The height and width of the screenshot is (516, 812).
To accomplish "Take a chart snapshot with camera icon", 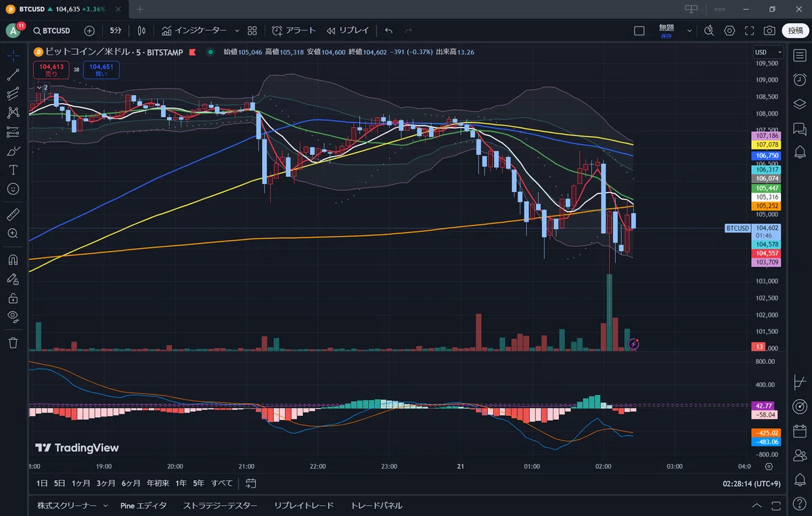I will (769, 30).
